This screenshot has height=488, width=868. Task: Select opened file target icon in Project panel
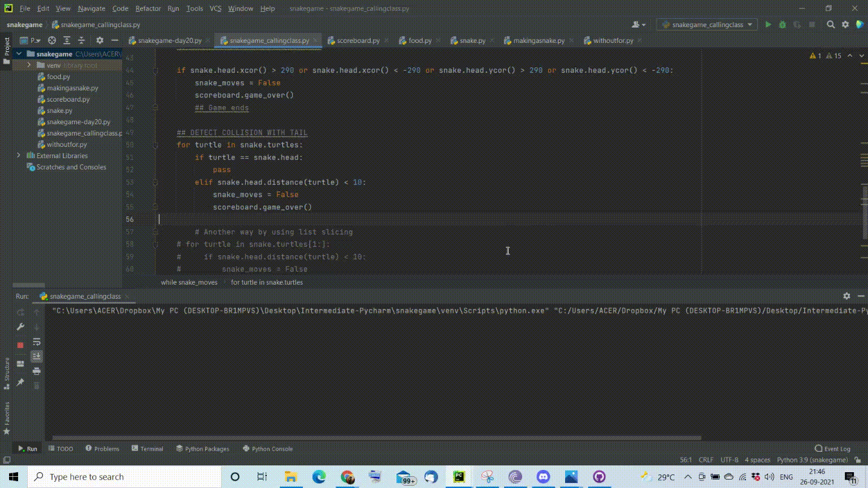point(52,41)
